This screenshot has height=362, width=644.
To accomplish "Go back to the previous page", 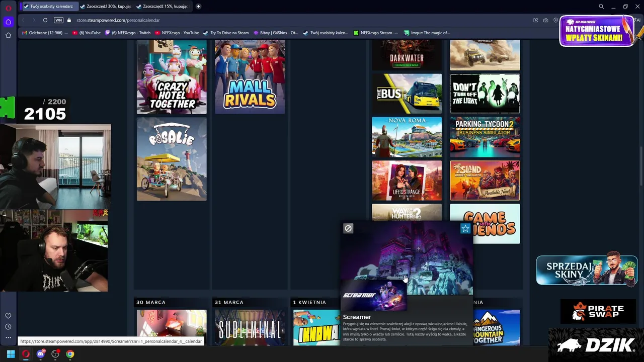I will 23,20.
